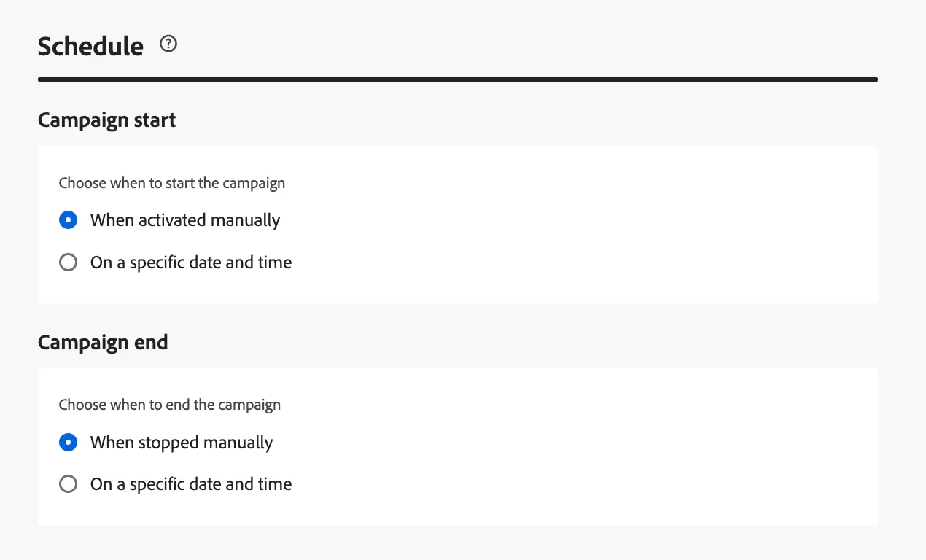Click the date and time label under Campaign end

[x=191, y=484]
